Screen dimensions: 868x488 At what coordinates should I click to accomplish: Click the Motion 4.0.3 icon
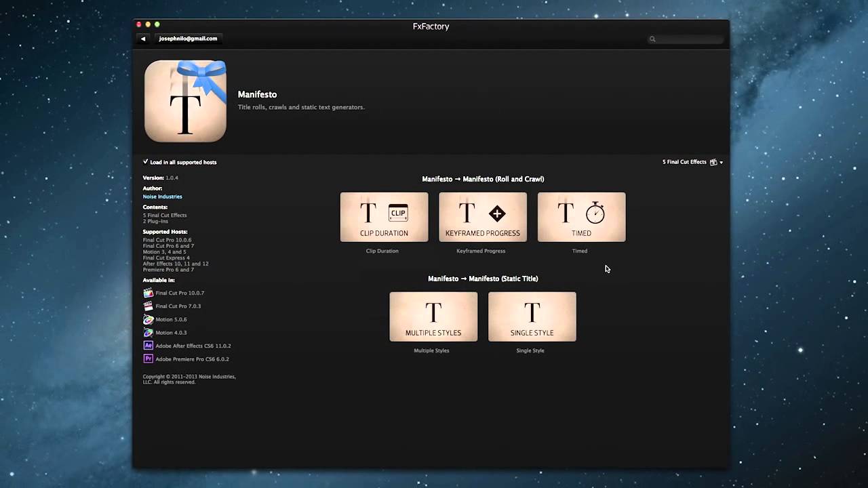click(x=148, y=332)
